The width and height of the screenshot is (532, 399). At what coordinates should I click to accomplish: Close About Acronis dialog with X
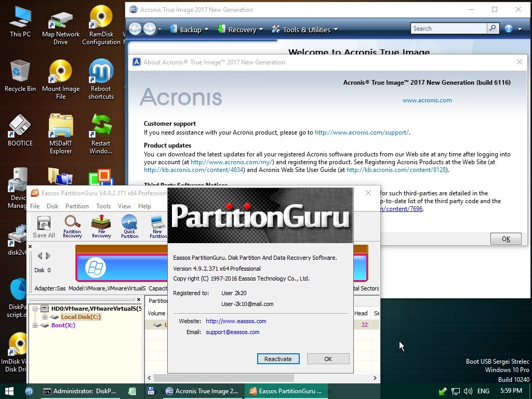click(x=520, y=62)
